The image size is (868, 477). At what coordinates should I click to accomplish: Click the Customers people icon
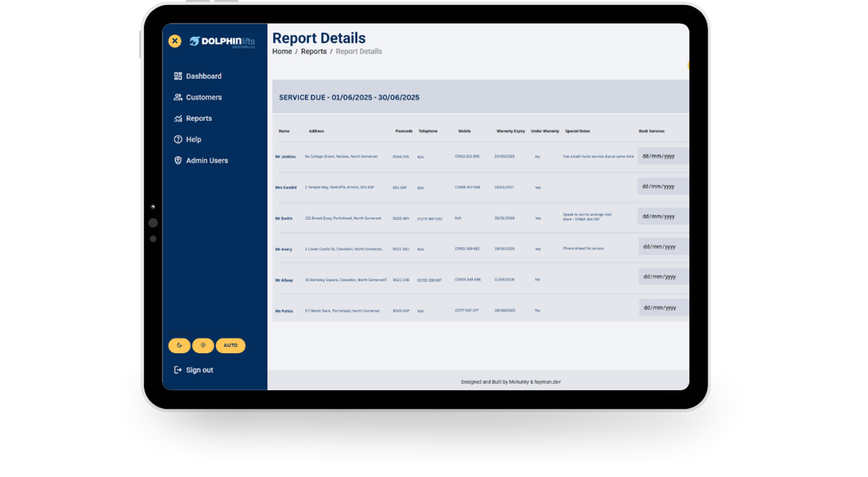[x=178, y=97]
